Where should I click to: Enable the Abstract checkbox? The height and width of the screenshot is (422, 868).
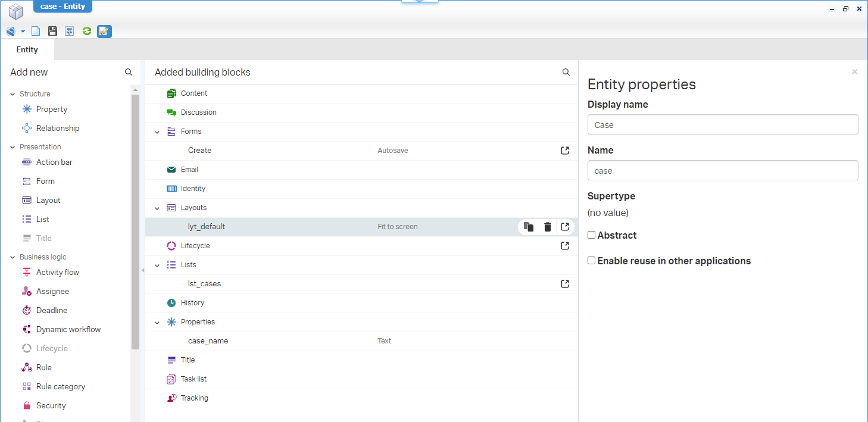pyautogui.click(x=591, y=235)
